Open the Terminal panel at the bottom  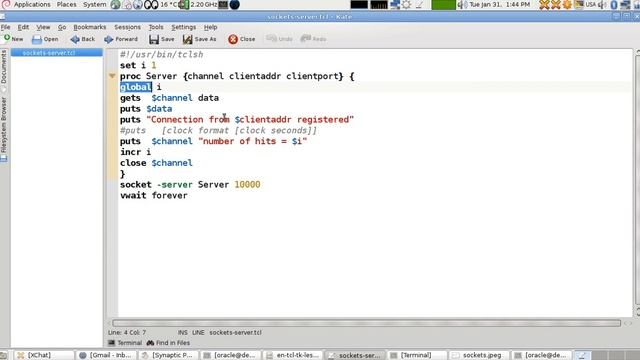[x=125, y=343]
